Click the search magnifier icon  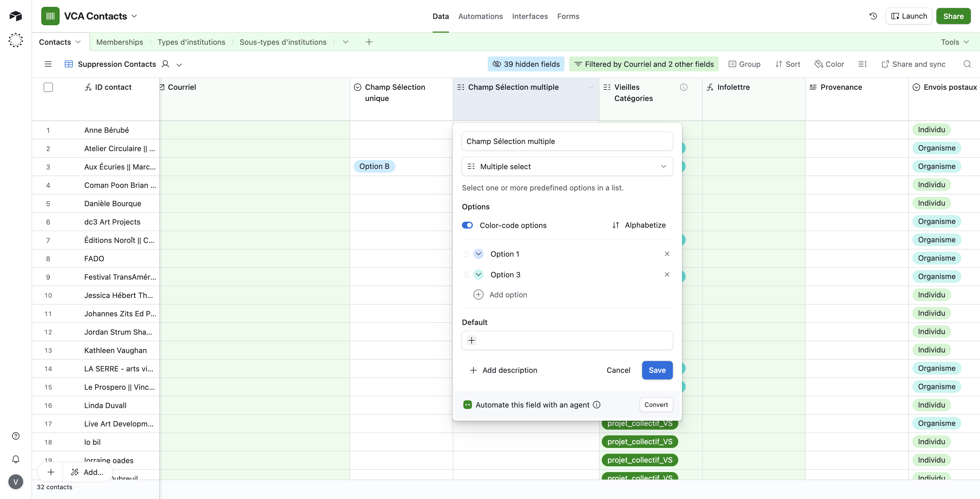[967, 64]
